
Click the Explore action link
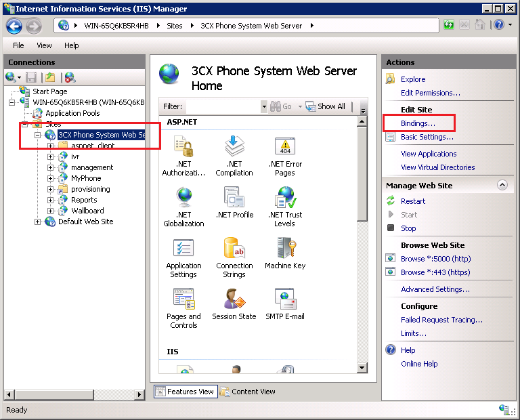tap(413, 79)
